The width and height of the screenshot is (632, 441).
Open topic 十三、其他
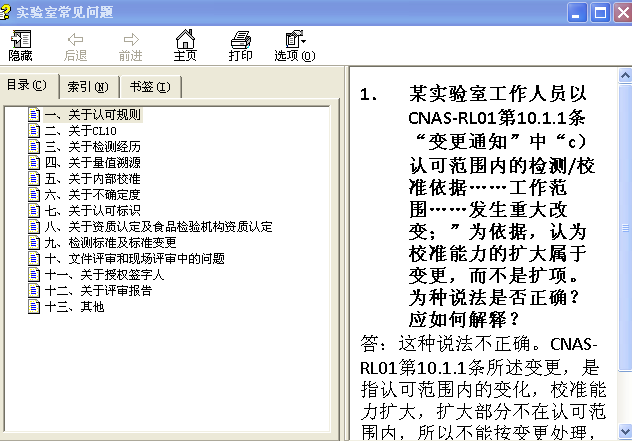tap(75, 307)
